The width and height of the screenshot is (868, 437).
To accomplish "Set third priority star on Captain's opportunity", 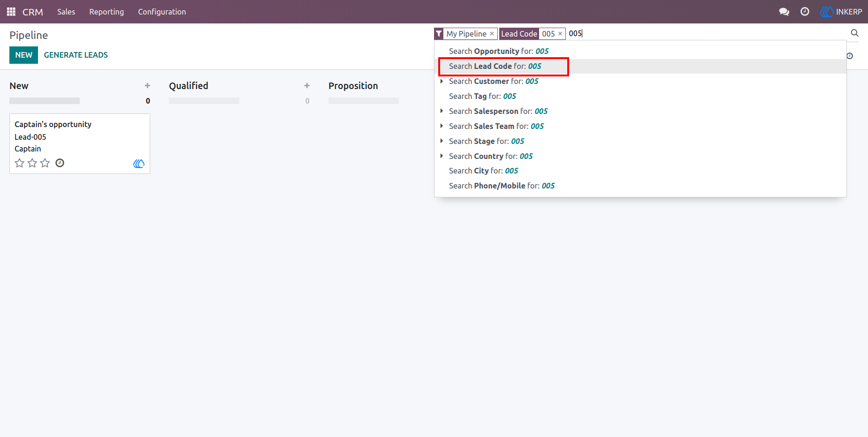I will pos(45,163).
